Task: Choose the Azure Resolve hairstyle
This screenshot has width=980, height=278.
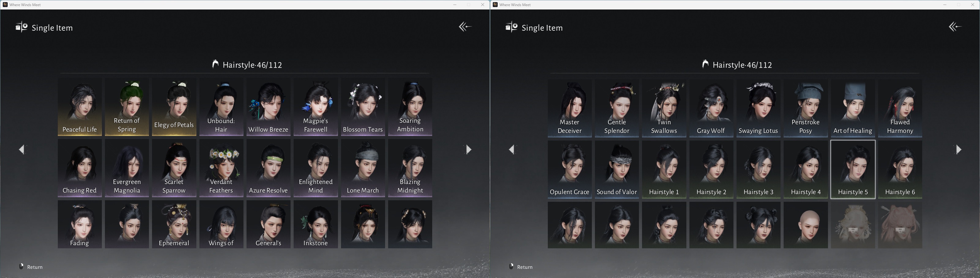Action: (268, 168)
